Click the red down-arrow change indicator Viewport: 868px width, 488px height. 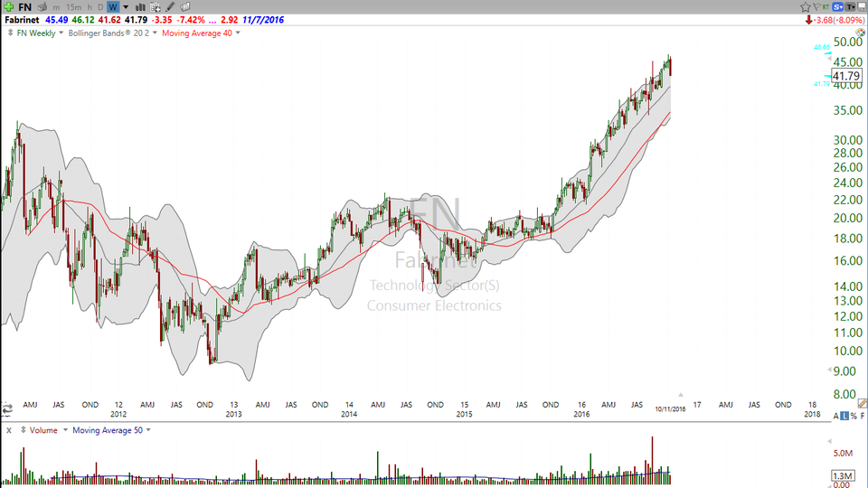coord(808,20)
